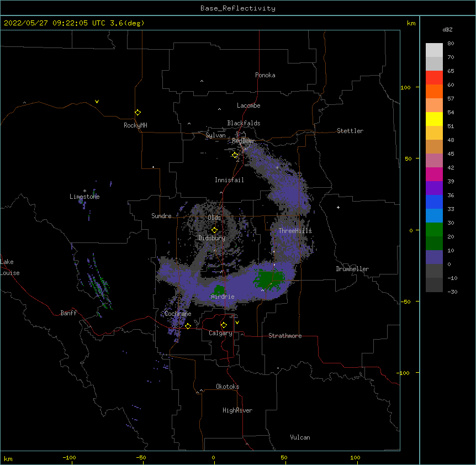
Task: Click the Okotoks map label
Action: [228, 387]
